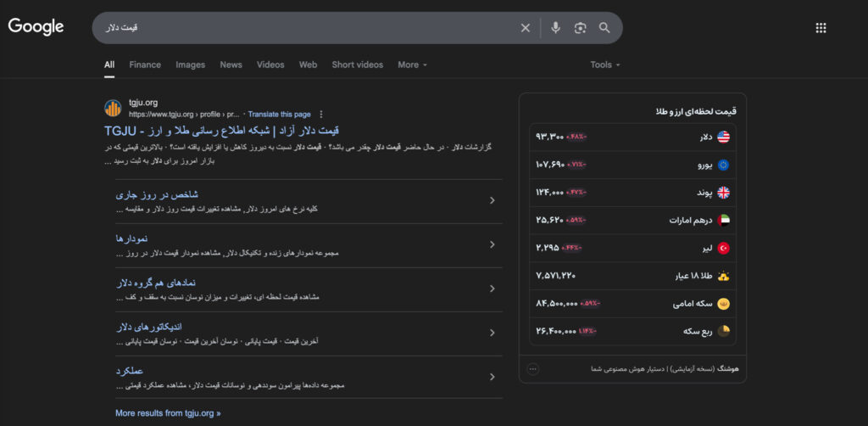The height and width of the screenshot is (426, 868).
Task: Click Translate this page link
Action: pyautogui.click(x=279, y=114)
